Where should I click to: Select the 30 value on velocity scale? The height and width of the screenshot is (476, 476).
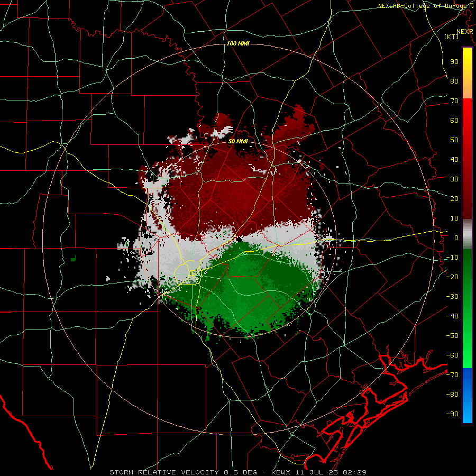(454, 179)
